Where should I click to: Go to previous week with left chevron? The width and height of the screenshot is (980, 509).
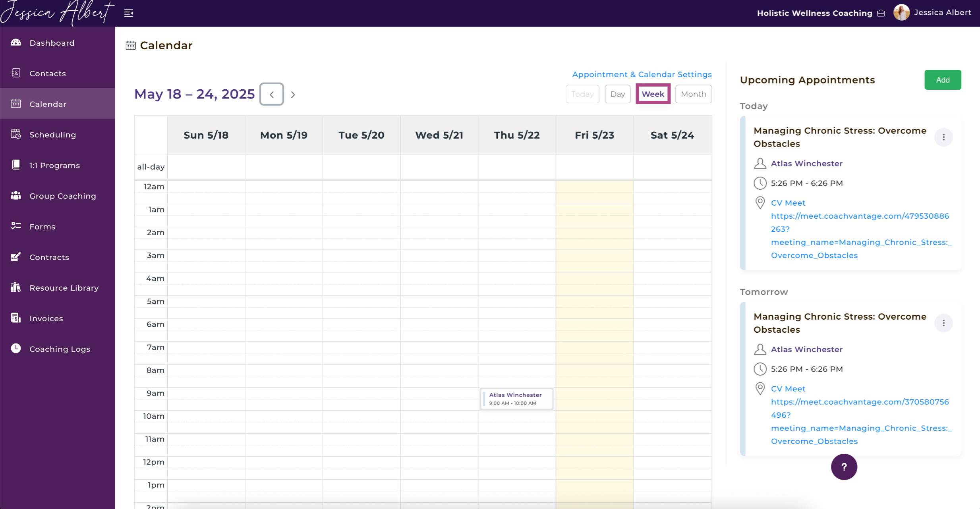click(x=272, y=94)
